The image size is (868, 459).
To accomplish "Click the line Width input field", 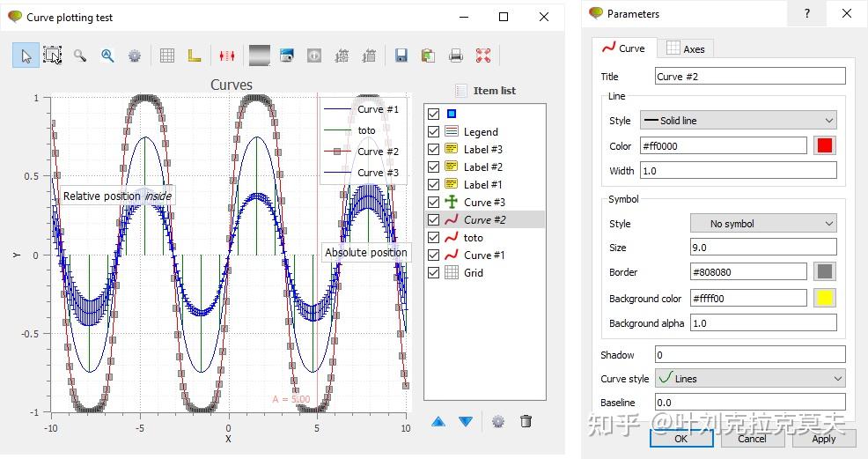I will coord(739,171).
